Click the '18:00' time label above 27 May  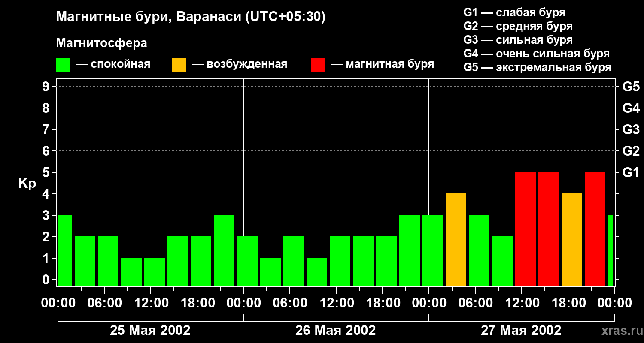(568, 303)
